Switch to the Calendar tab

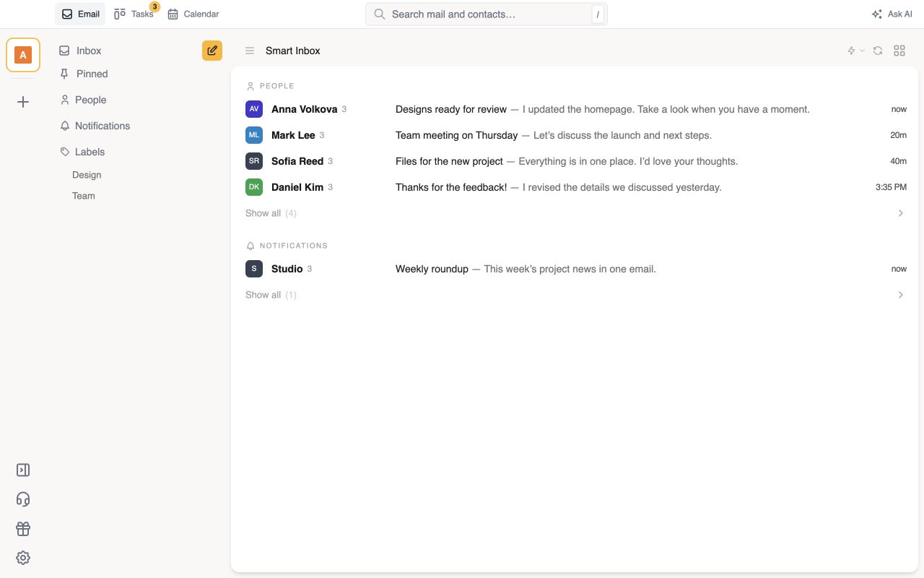193,14
